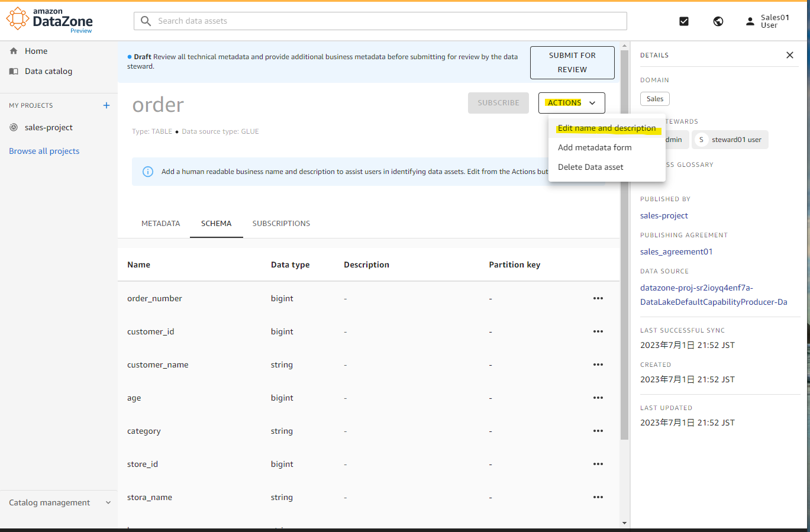
Task: Click the order asset title
Action: pyautogui.click(x=158, y=105)
